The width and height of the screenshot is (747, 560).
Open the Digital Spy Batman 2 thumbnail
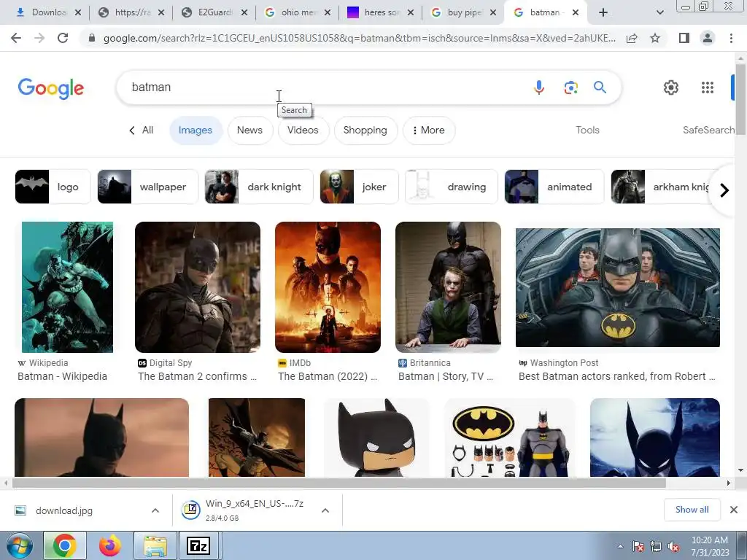198,287
